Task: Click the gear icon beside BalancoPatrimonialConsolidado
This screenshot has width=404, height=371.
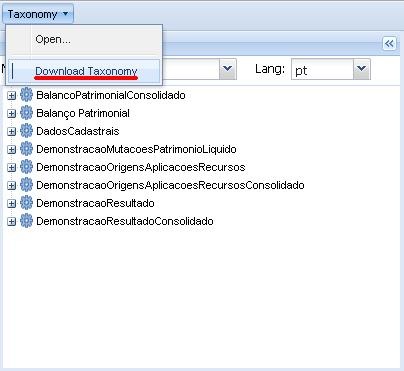Action: (x=26, y=95)
